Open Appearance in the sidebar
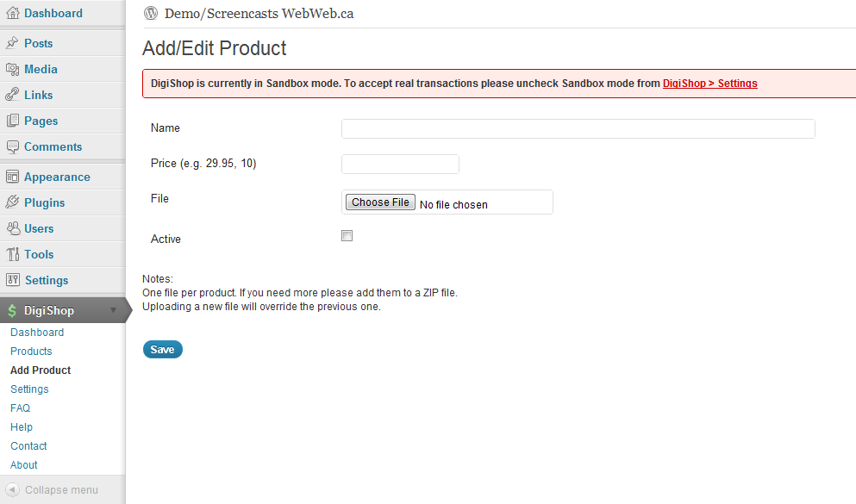 [57, 177]
